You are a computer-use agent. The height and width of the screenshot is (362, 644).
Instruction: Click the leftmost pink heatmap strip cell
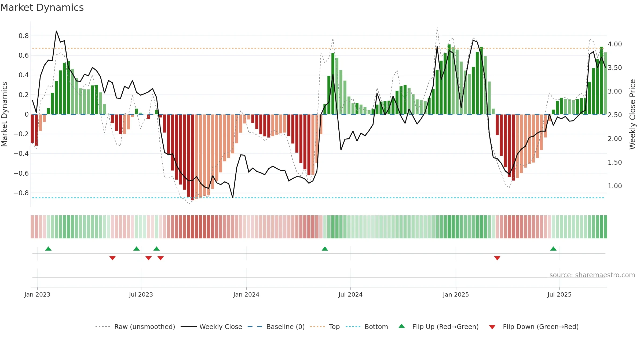32,227
